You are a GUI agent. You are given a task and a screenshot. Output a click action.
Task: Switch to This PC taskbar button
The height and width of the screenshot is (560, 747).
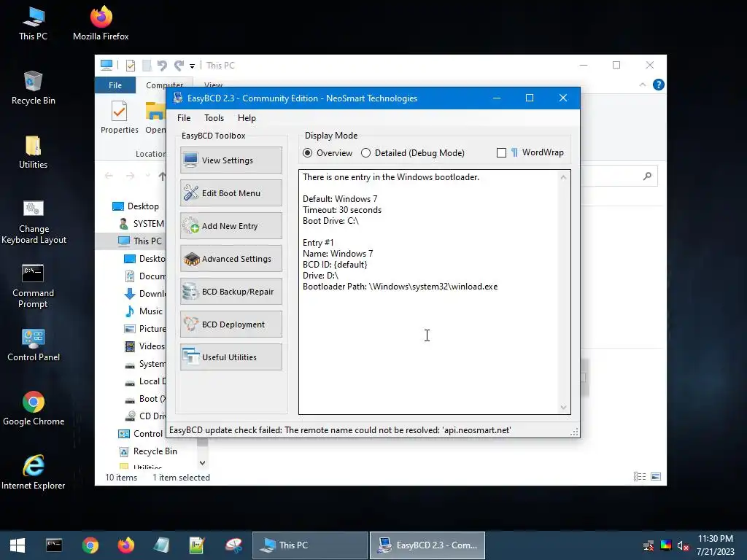(x=309, y=545)
